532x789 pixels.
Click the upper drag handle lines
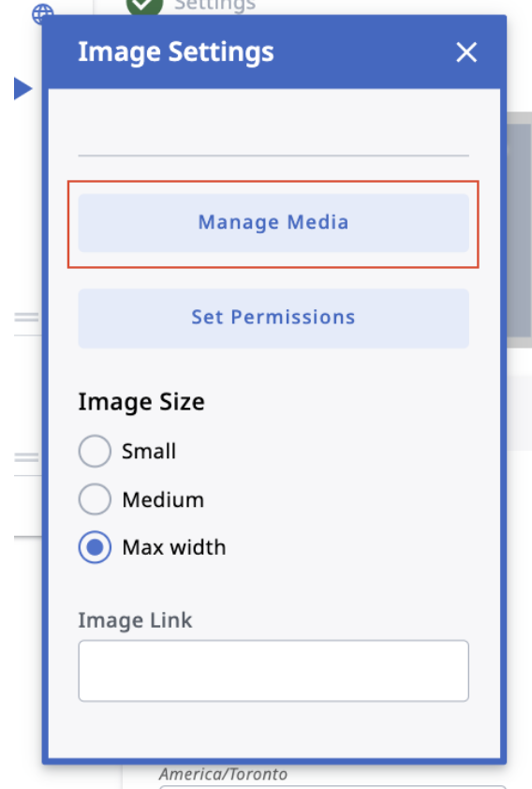[26, 317]
